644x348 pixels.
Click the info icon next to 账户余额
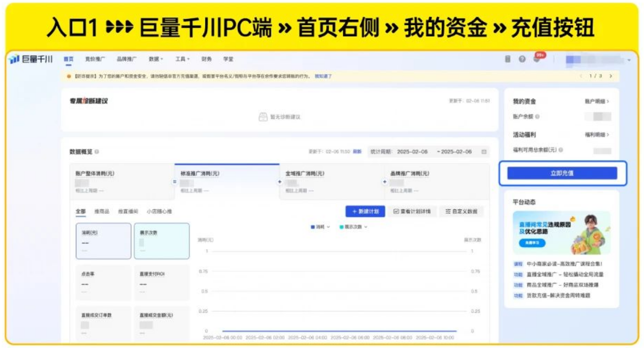tap(537, 116)
